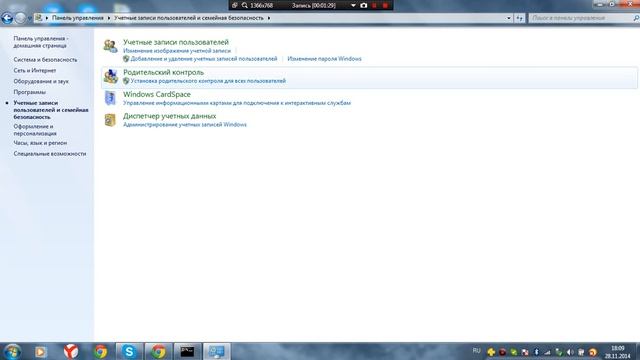Switch to Skype in the taskbar
This screenshot has height=360, width=640.
click(x=129, y=351)
